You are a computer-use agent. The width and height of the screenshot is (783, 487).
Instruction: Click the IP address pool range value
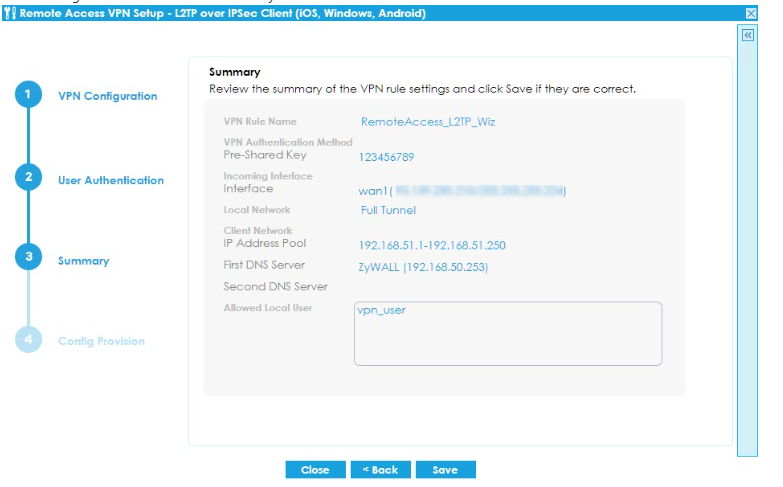click(432, 244)
